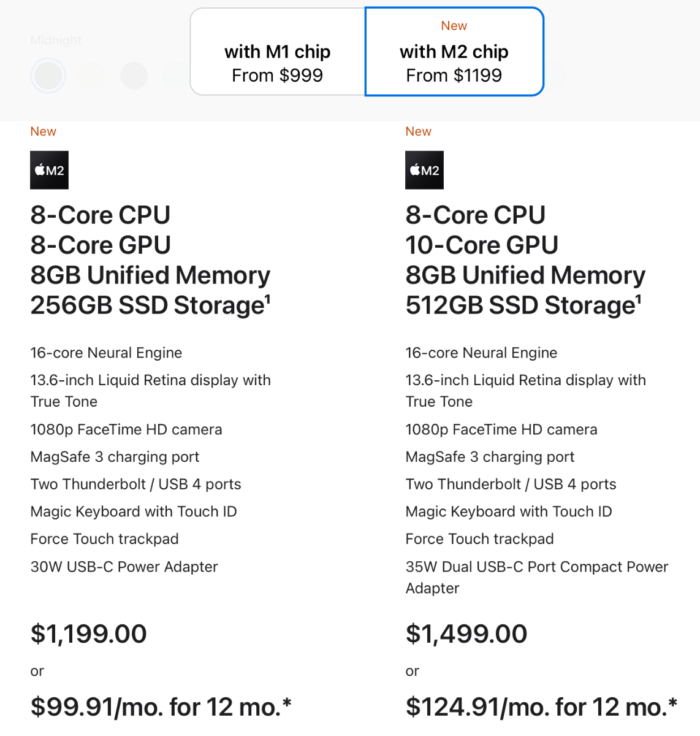
Task: Click the 10-Core GPU heading
Action: 482,245
